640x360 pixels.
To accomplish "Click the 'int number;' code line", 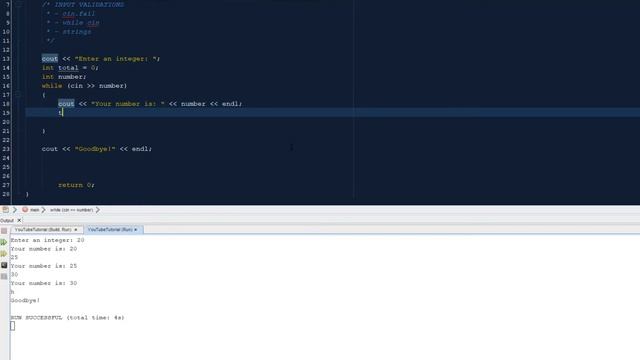I will 64,77.
